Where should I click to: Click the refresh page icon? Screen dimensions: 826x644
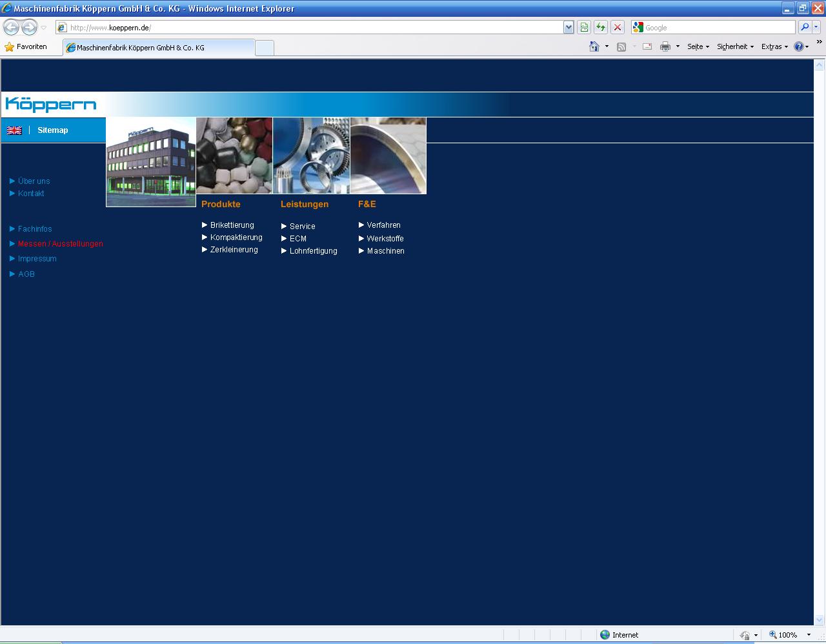click(x=601, y=27)
